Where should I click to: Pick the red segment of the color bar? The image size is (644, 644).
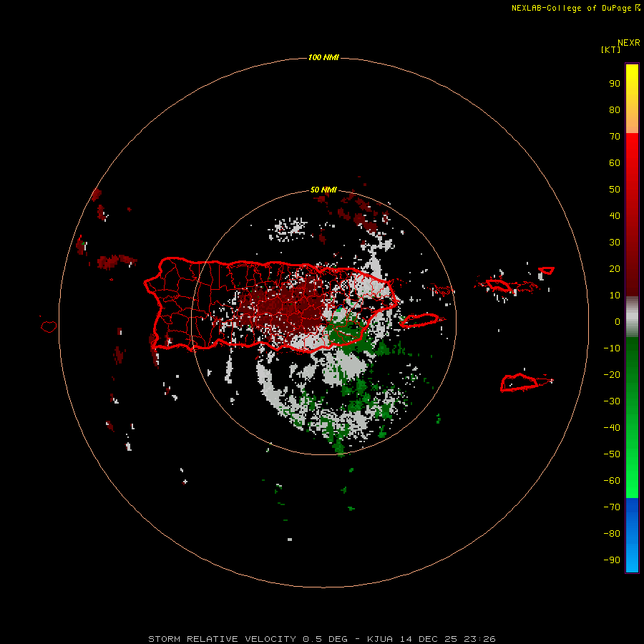coord(632,215)
